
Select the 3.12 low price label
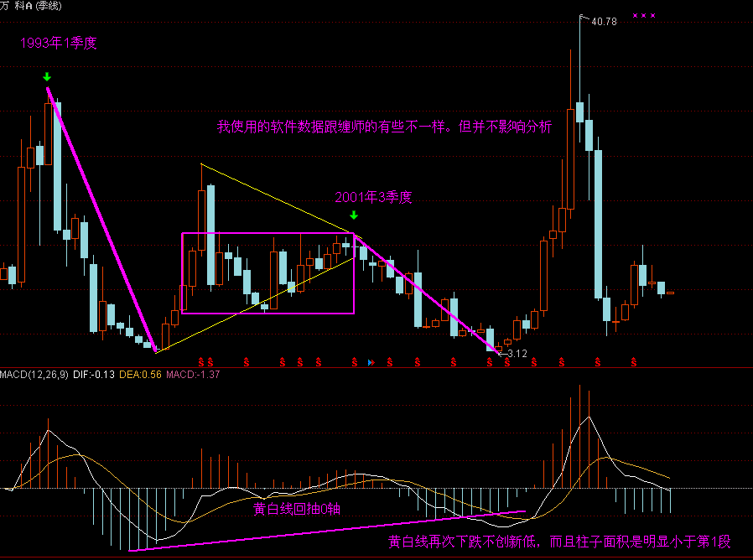[x=517, y=354]
